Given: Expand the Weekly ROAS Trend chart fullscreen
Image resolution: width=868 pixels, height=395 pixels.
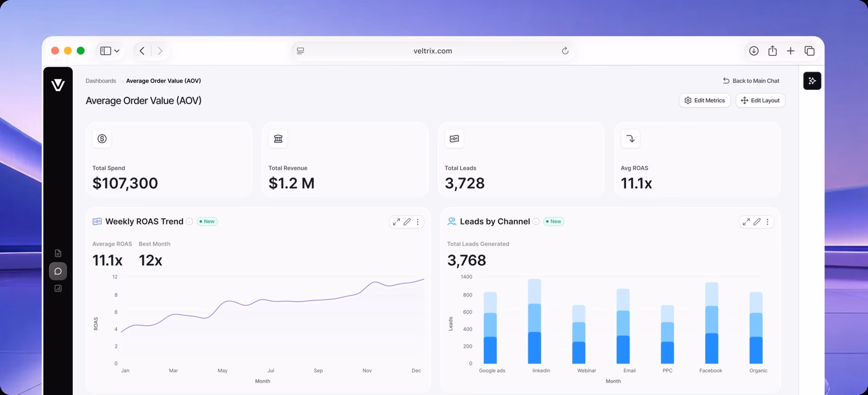Looking at the screenshot, I should point(397,222).
